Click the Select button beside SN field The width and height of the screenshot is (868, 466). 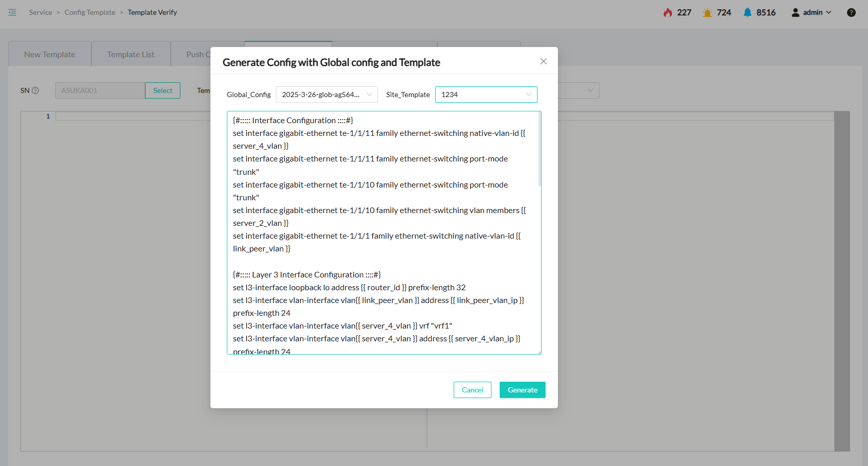click(x=162, y=90)
